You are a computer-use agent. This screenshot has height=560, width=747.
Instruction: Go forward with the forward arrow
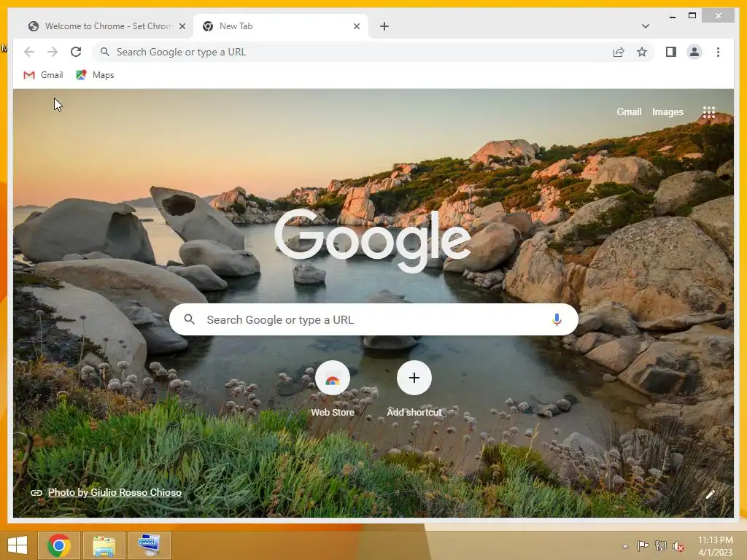point(53,52)
